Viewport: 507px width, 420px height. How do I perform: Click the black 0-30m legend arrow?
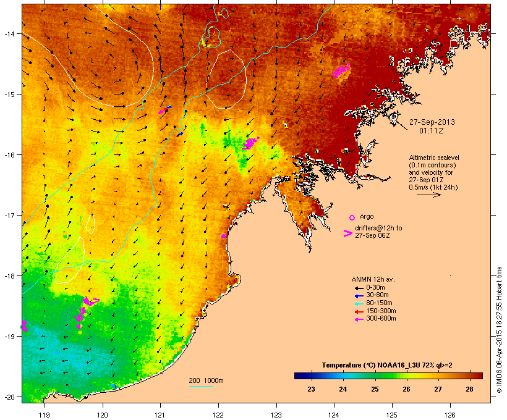[x=359, y=288]
